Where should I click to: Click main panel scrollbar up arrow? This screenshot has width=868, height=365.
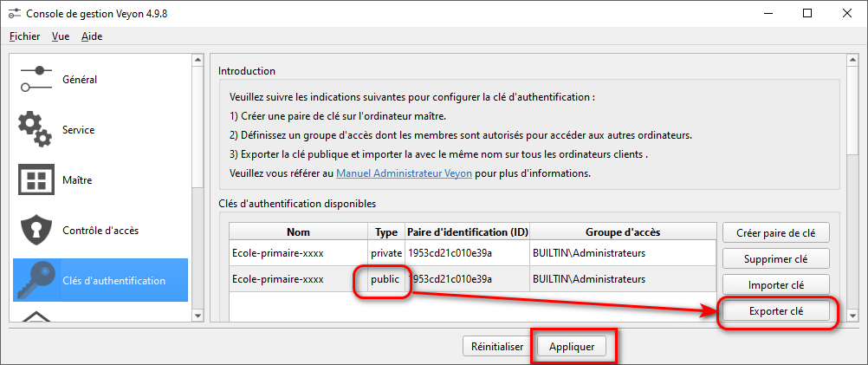point(853,59)
